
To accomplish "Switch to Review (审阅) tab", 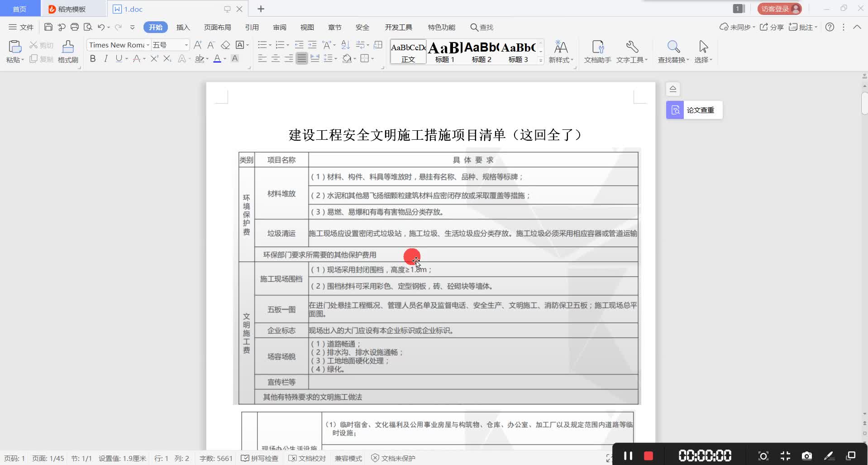I will [279, 27].
